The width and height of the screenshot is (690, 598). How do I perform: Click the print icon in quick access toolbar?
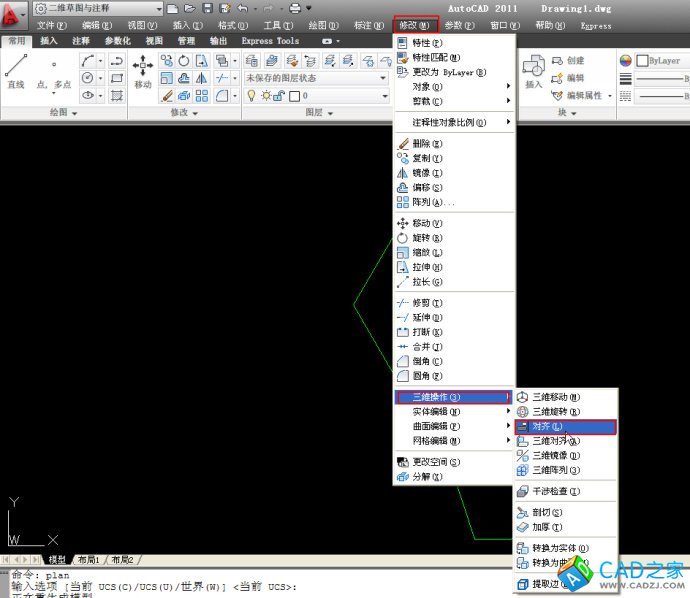[295, 8]
